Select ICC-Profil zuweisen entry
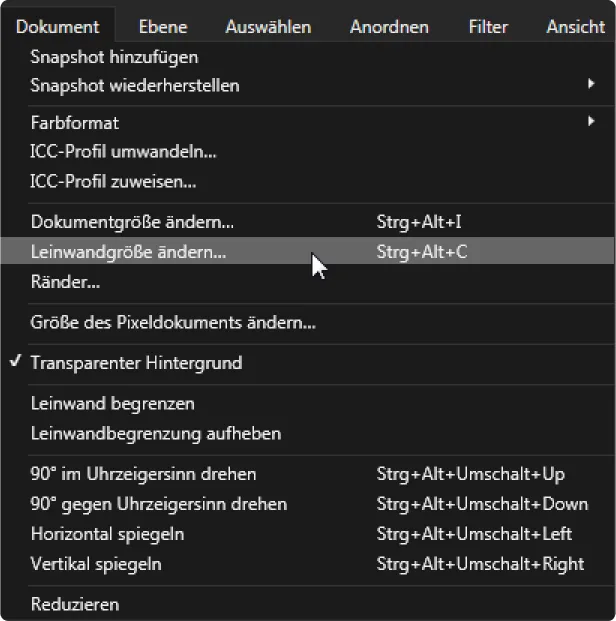 click(113, 182)
